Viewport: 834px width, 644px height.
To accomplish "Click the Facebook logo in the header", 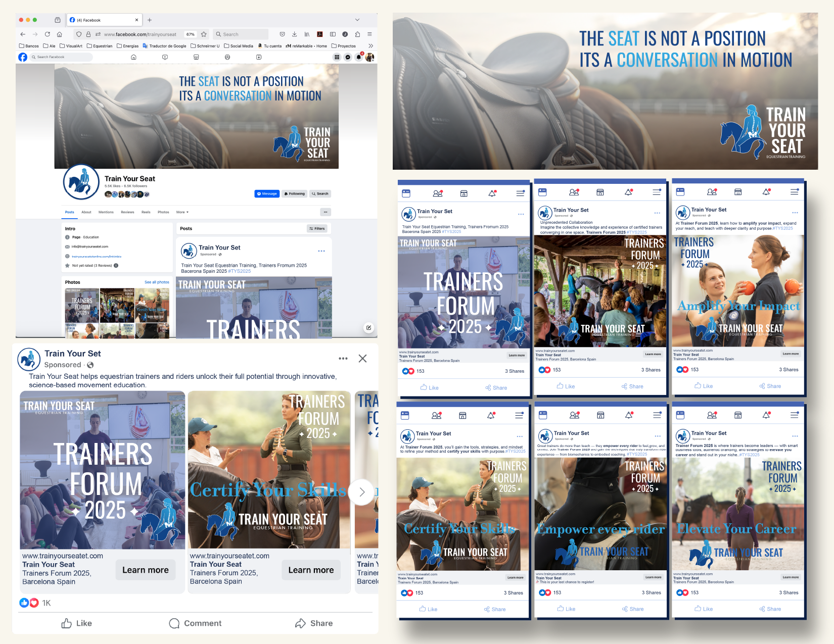I will (23, 57).
